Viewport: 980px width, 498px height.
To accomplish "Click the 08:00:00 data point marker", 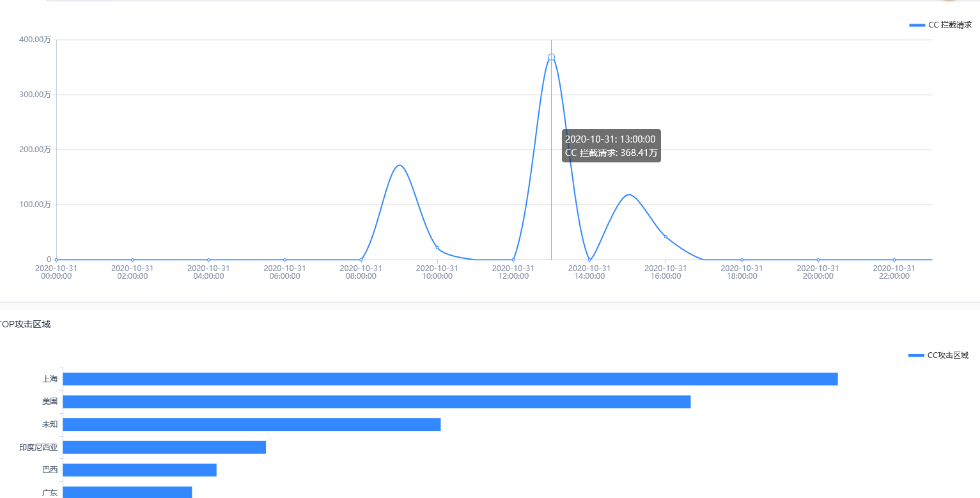I will (x=361, y=260).
